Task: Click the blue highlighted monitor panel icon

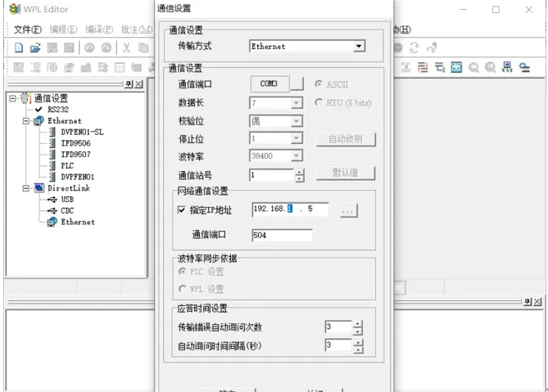Action: tap(456, 67)
